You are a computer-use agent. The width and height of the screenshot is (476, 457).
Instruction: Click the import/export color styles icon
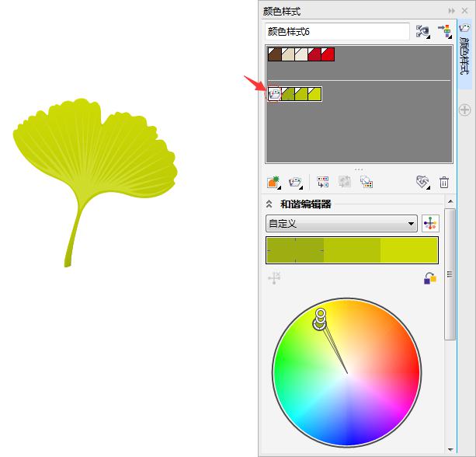445,31
